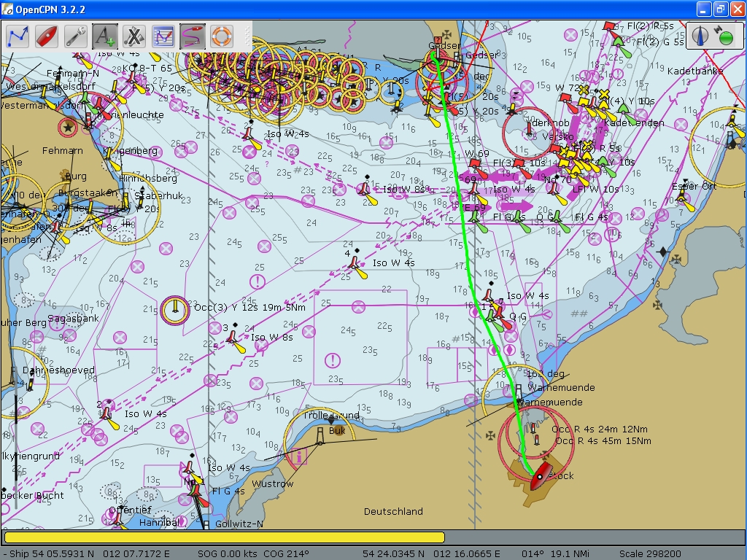This screenshot has height=560, width=747.
Task: Click the red buoy labeled 4
Action: tap(353, 262)
